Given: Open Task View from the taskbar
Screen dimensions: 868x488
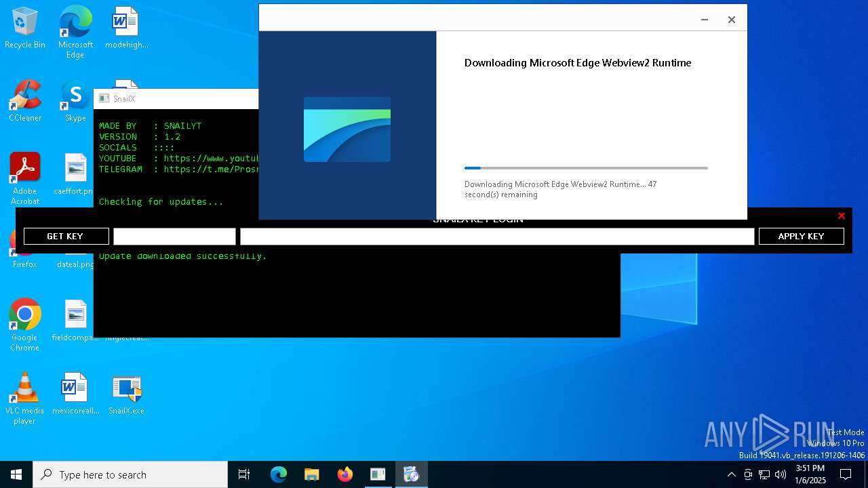Looking at the screenshot, I should 244,474.
